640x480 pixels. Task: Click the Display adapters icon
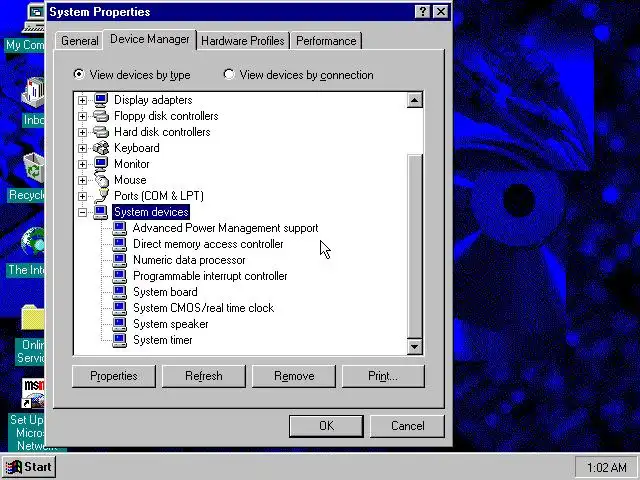(x=101, y=100)
